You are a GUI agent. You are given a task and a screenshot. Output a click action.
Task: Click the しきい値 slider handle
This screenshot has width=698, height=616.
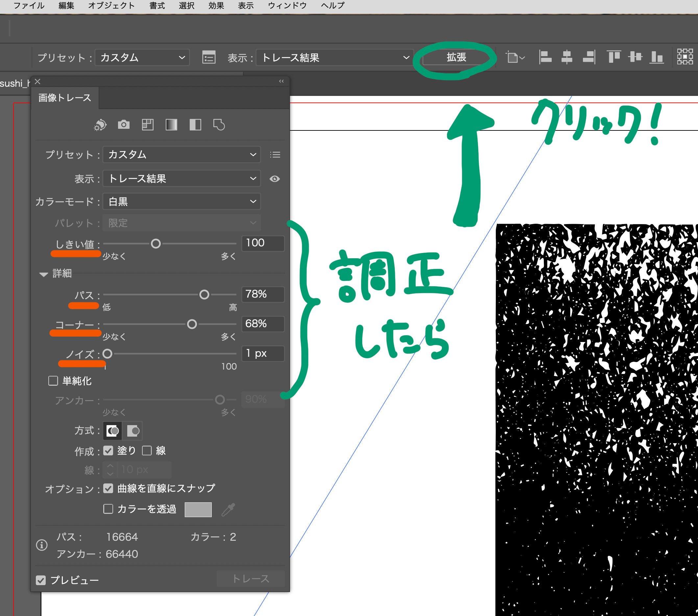click(x=156, y=244)
